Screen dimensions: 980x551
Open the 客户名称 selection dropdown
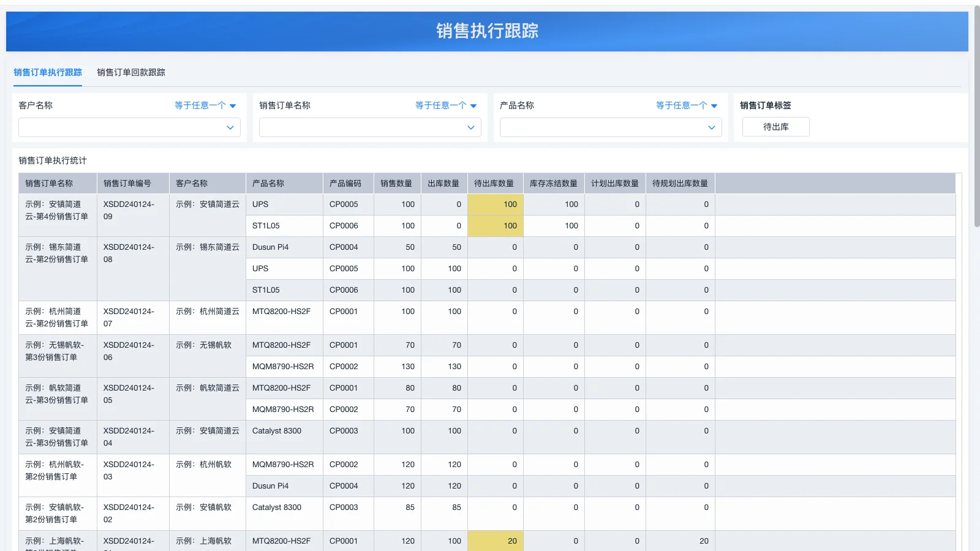(x=129, y=127)
